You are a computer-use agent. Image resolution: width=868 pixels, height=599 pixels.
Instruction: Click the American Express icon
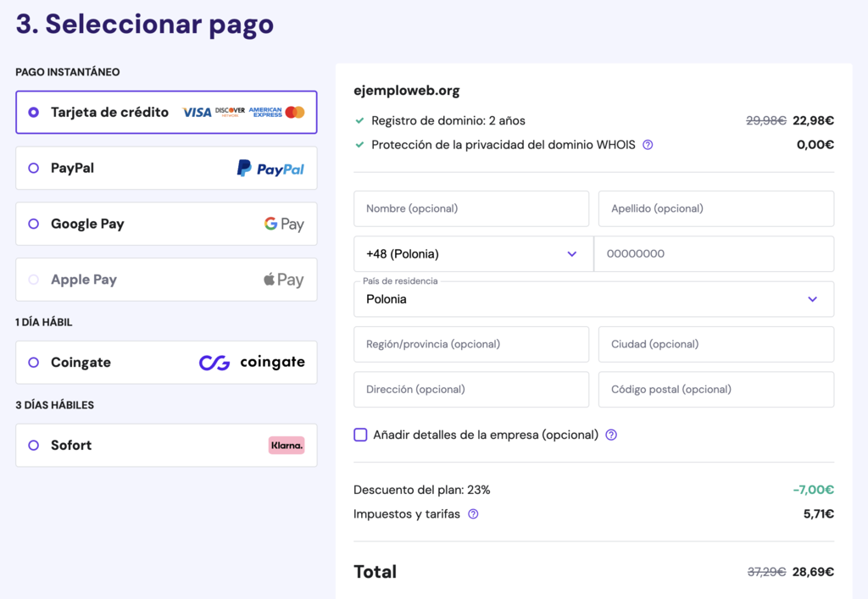(266, 111)
